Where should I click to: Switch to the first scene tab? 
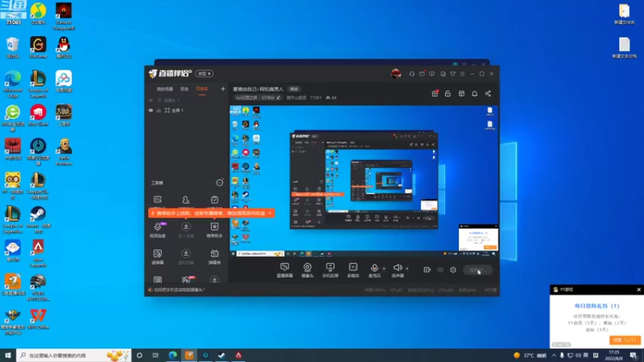pos(165,89)
